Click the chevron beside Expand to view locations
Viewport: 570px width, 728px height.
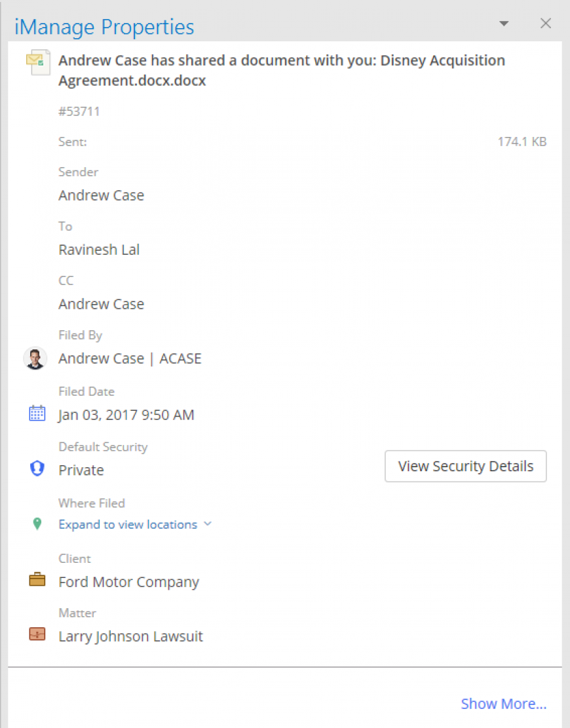[208, 524]
